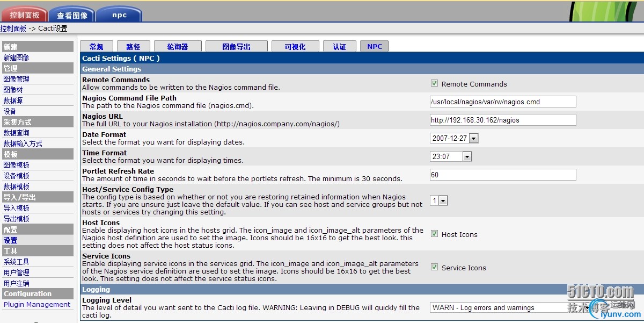
Task: Open 设备模板 in the sidebar
Action: point(16,176)
